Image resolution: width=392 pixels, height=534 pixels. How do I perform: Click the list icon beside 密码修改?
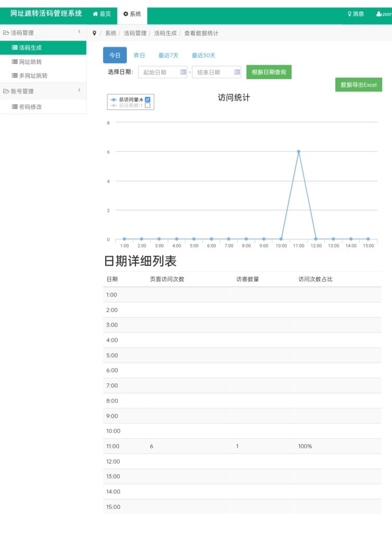tap(15, 107)
